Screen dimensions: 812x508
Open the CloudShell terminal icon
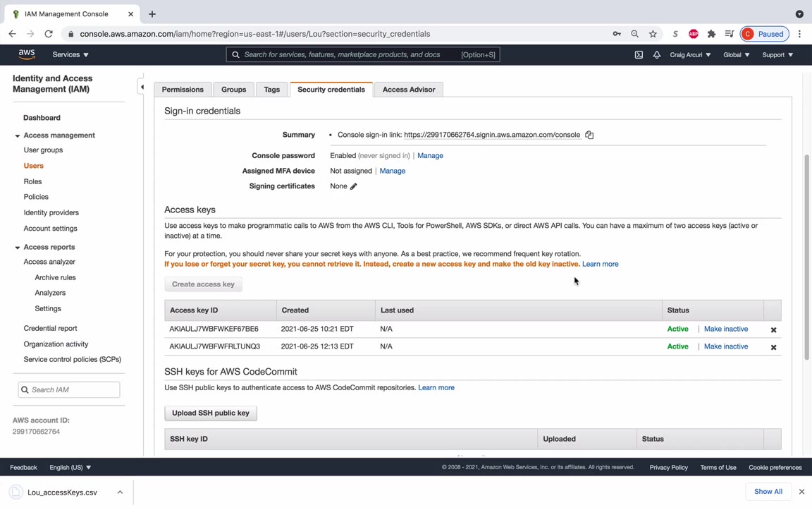[639, 54]
